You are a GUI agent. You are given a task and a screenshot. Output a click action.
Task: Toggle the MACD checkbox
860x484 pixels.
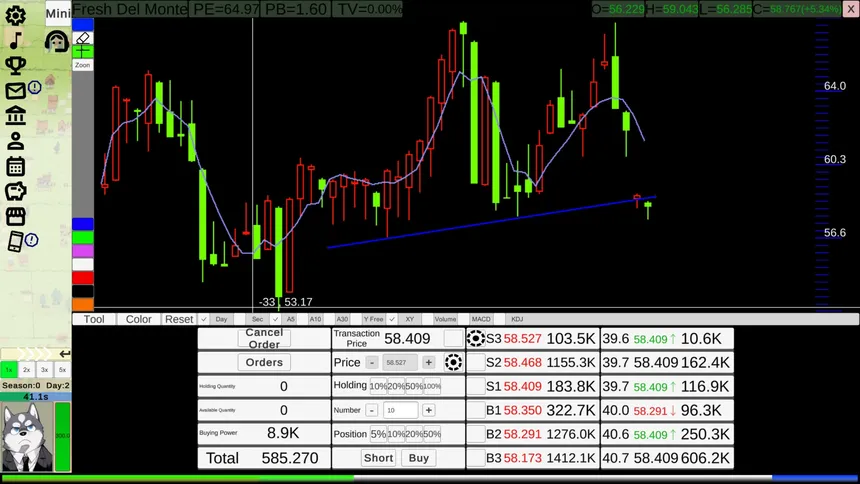pos(463,319)
